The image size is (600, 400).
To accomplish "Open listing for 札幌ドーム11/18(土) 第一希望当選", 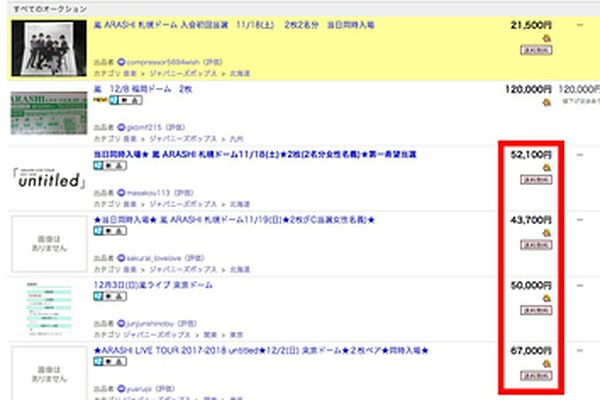I will (x=255, y=154).
